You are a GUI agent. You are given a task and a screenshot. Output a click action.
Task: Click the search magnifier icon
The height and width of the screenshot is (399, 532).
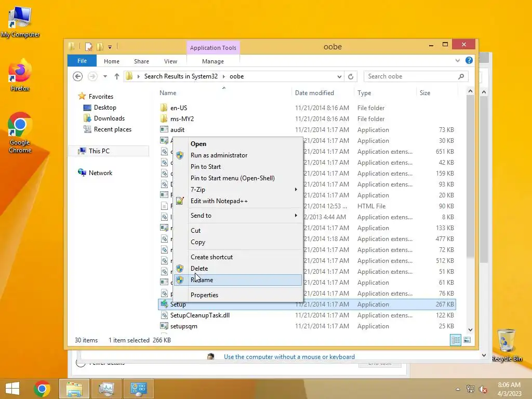point(461,77)
